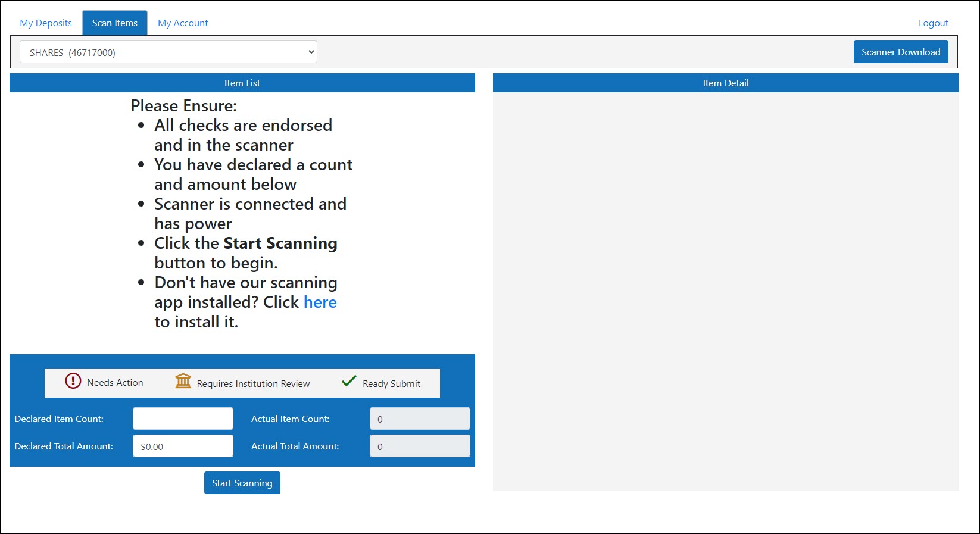Click the Actual Item Count field
Viewport: 980px width, 534px height.
coord(420,419)
